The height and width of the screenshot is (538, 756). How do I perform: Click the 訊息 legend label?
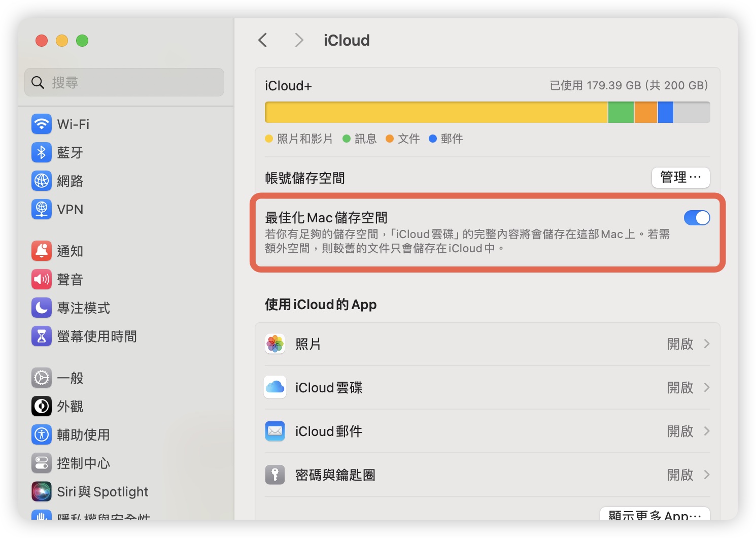coord(366,139)
